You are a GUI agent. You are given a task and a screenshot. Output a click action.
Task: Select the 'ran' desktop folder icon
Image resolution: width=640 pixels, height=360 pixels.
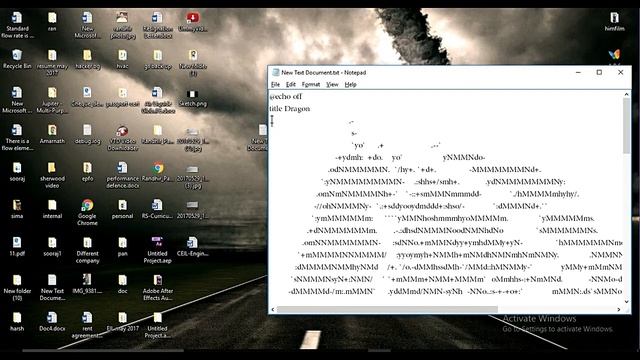pos(52,22)
